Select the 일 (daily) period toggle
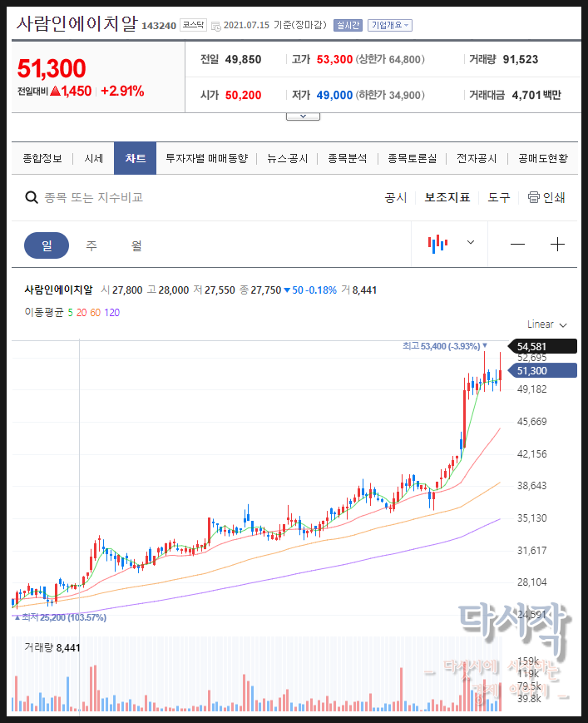Screen dimensions: 588x723 47,245
